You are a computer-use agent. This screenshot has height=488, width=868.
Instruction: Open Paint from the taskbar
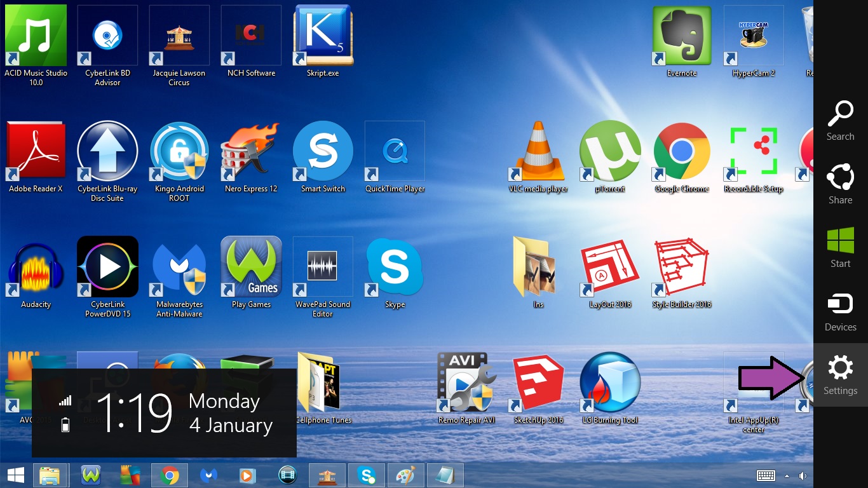coord(406,475)
